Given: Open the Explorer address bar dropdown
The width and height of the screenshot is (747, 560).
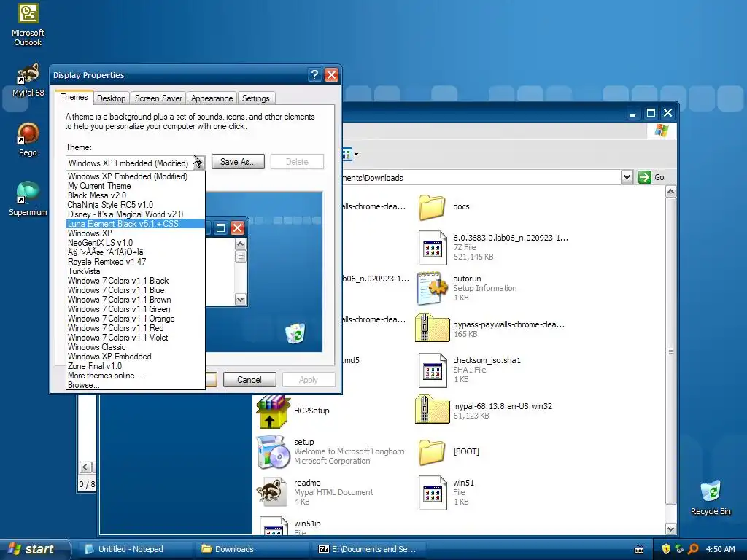Looking at the screenshot, I should (x=627, y=177).
